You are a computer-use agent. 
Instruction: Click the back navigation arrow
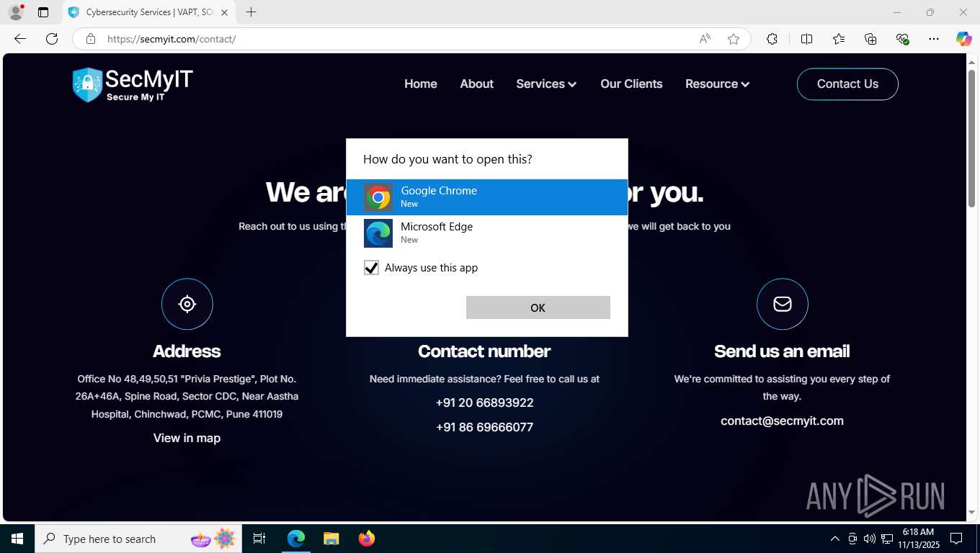[20, 39]
